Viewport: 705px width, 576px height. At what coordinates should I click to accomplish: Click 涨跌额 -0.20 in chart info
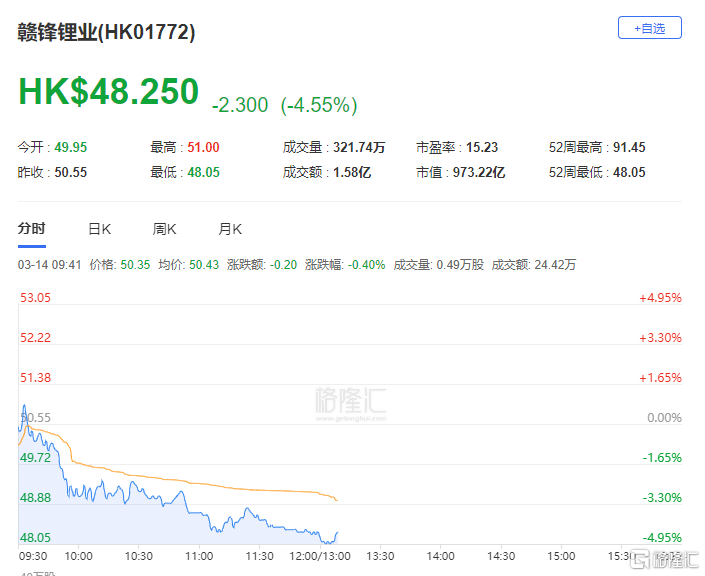coord(262,265)
